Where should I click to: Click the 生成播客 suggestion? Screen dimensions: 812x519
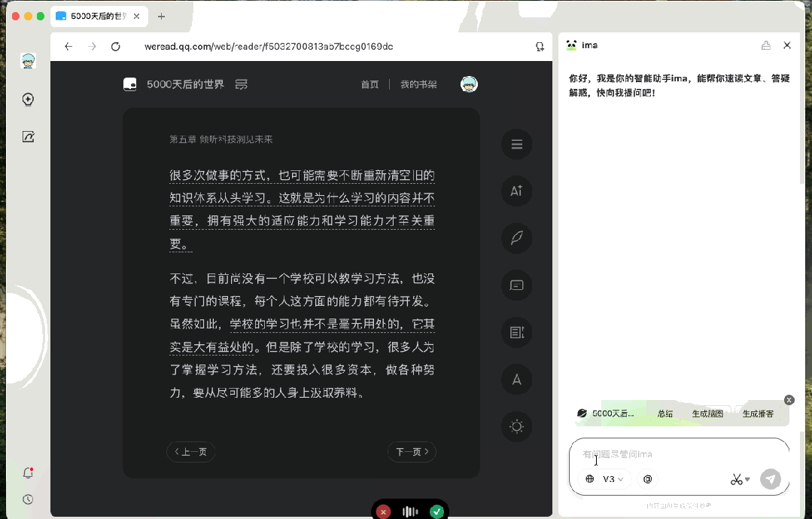coord(758,414)
